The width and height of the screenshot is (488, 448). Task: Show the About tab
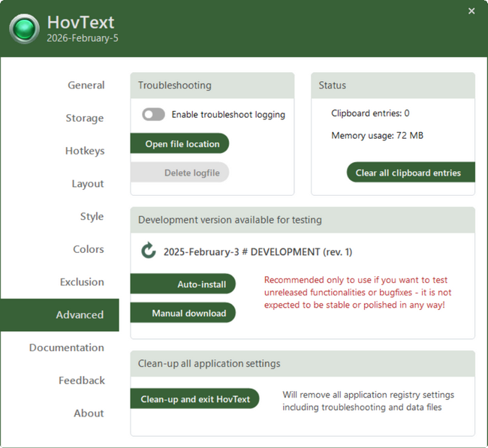pyautogui.click(x=89, y=413)
